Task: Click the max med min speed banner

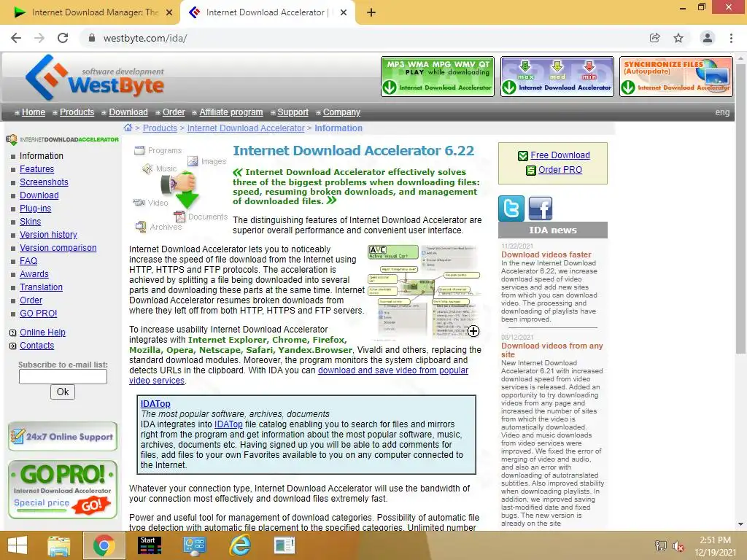Action: pyautogui.click(x=557, y=77)
